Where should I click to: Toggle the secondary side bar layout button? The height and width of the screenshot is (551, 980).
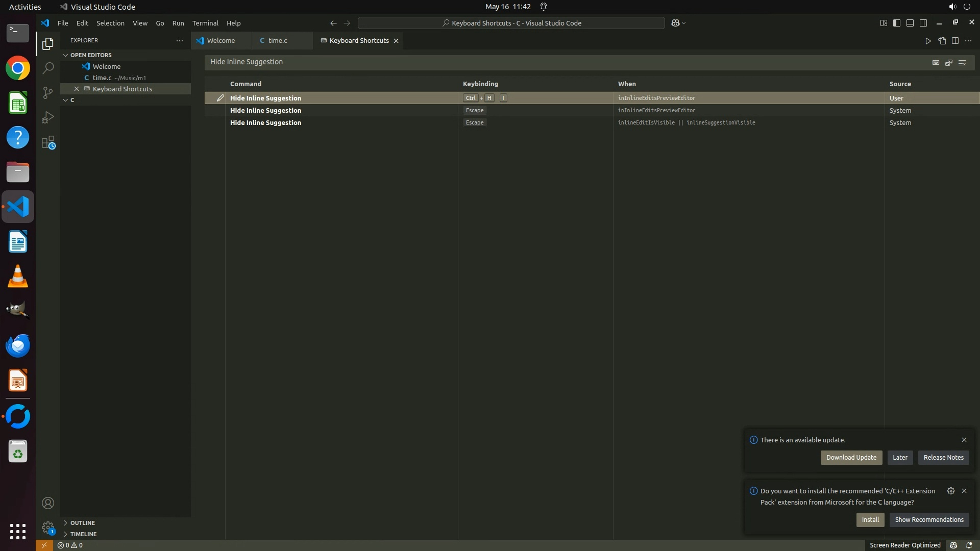tap(923, 23)
